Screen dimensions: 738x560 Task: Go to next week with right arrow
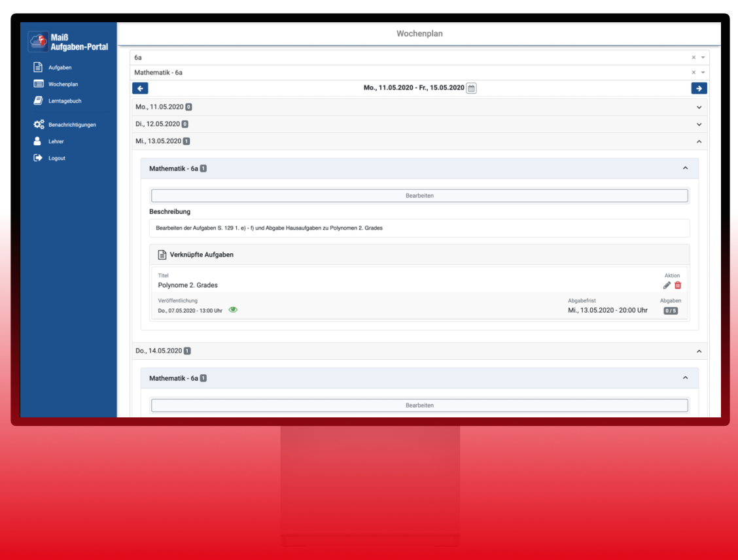(x=699, y=88)
